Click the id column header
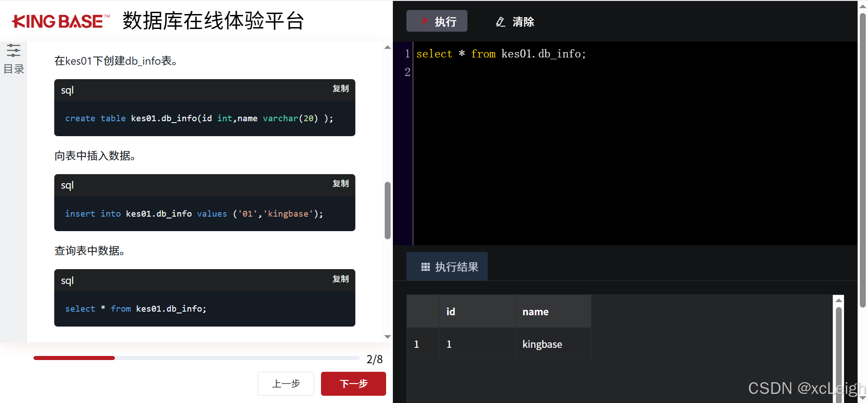868x403 pixels. 477,312
